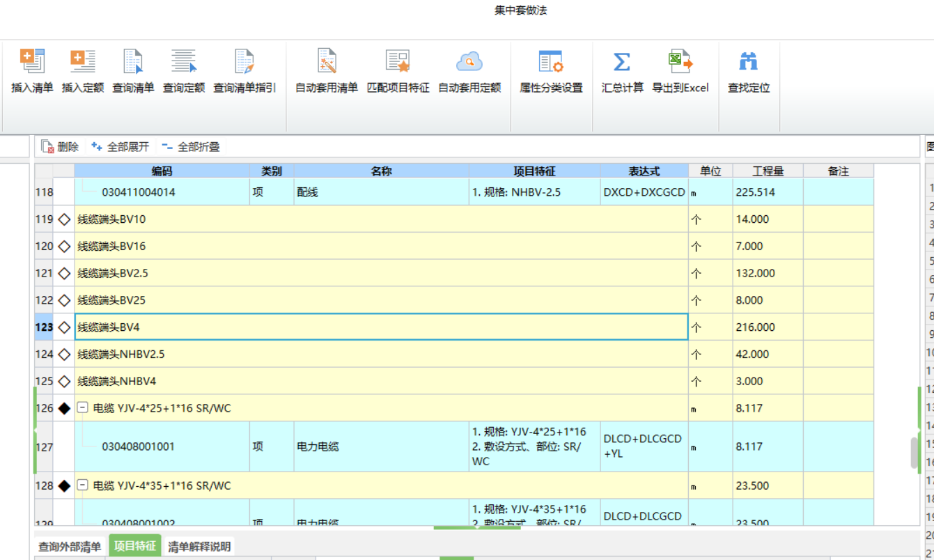Screen dimensions: 934x560
Task: Click code cell 030411004014
Action: point(162,192)
